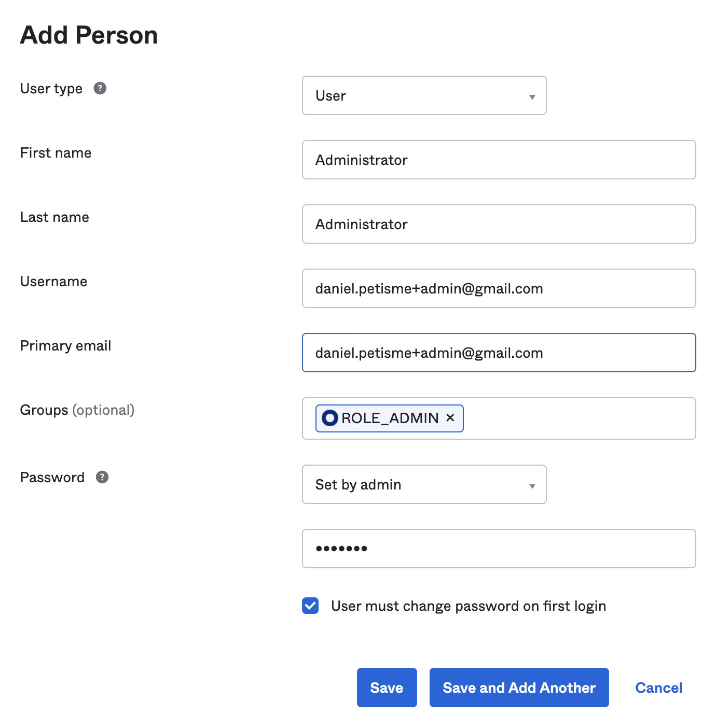The image size is (716, 728).
Task: Uncheck User must change password on first login
Action: coord(310,606)
